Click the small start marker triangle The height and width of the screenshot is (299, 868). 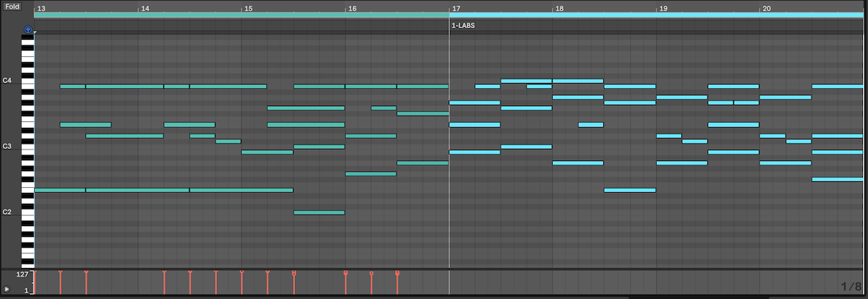pos(35,32)
